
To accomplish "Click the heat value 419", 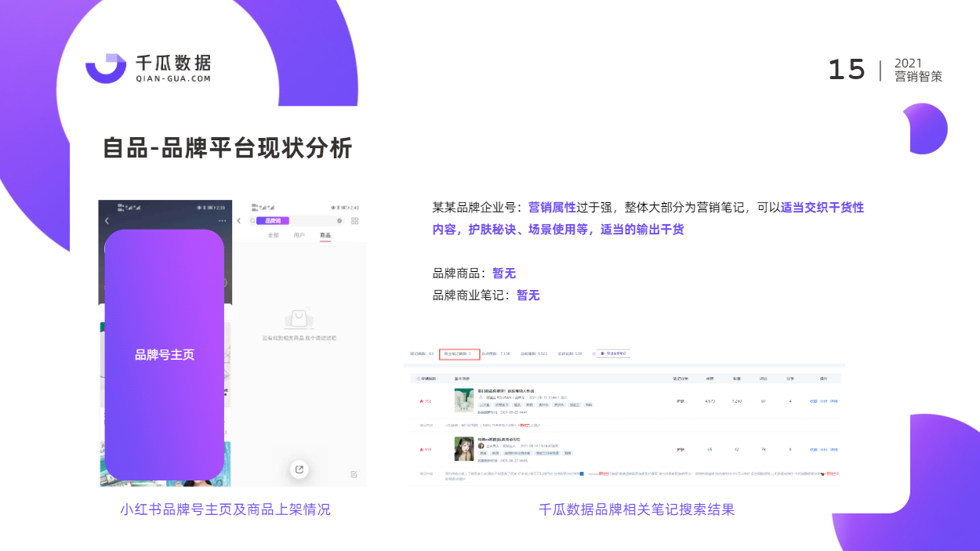I will (x=427, y=450).
